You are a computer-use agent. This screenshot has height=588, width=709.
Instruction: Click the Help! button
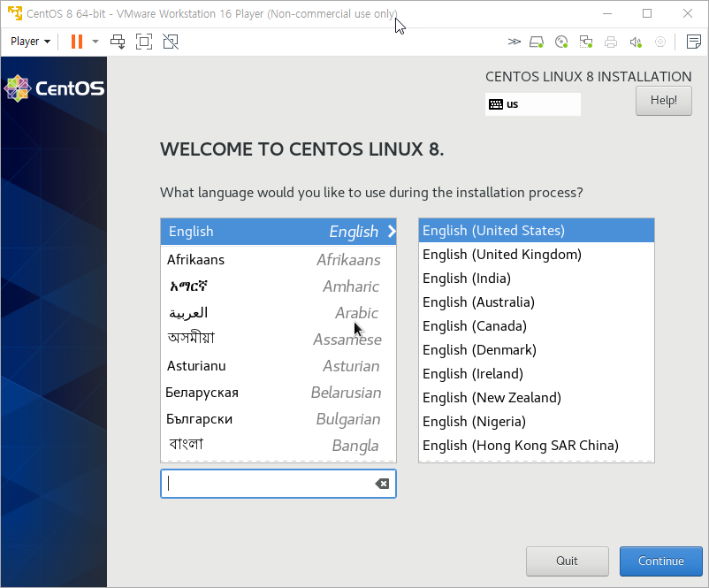pos(663,101)
